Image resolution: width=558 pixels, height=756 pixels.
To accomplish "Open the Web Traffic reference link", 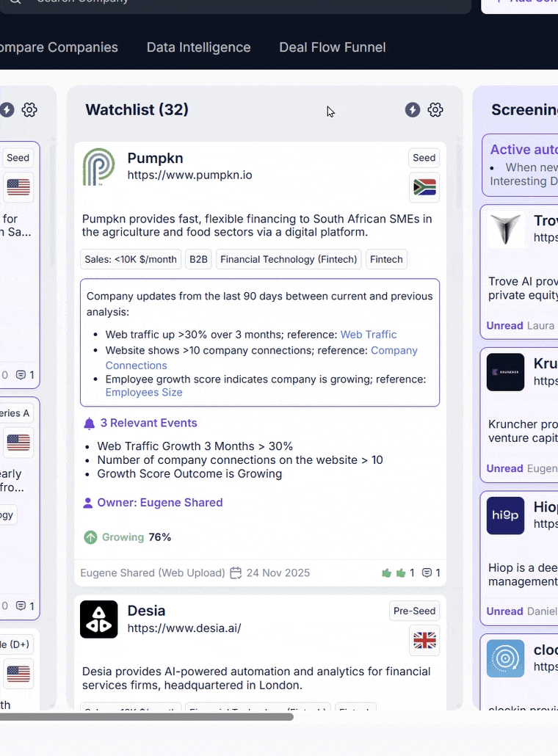I will pyautogui.click(x=369, y=335).
